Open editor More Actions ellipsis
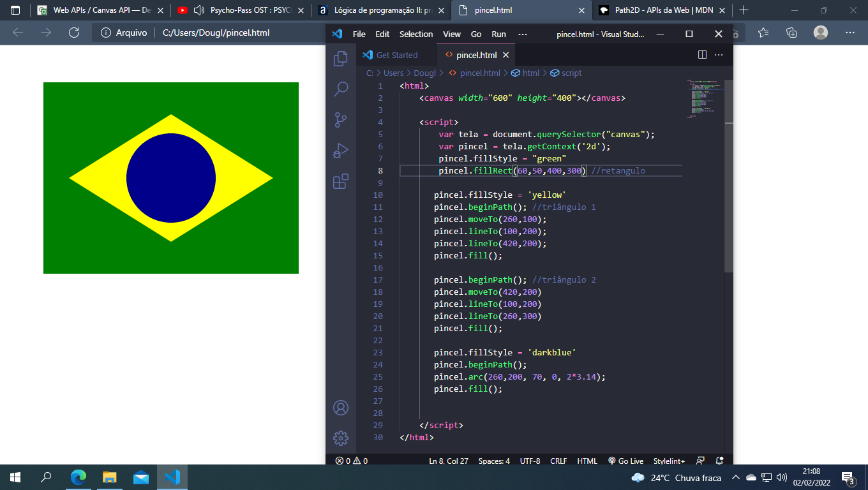 tap(719, 55)
